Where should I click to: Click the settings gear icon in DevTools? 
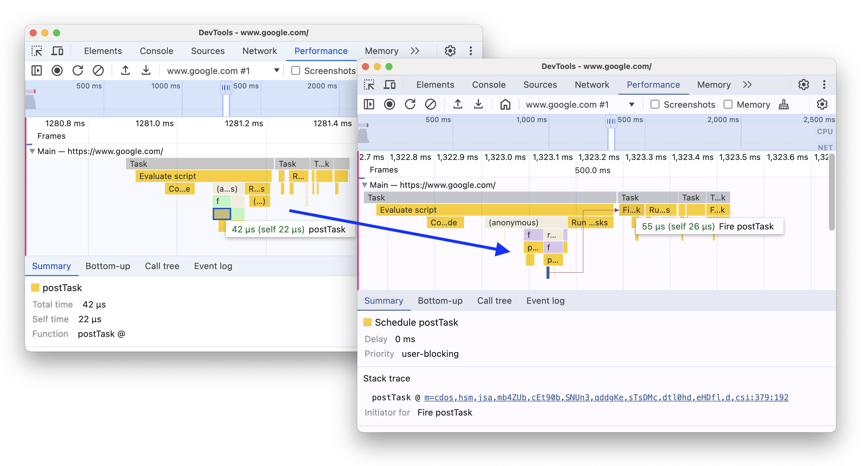[x=803, y=85]
